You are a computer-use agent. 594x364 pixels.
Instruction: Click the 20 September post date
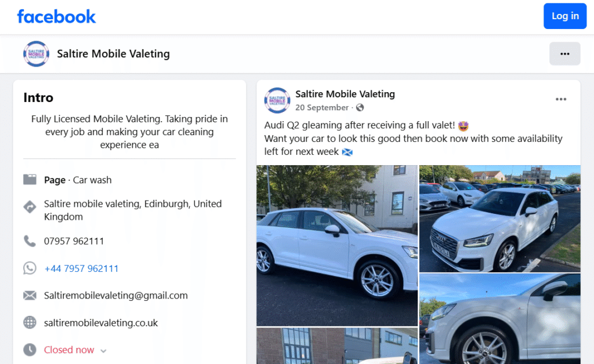[322, 108]
